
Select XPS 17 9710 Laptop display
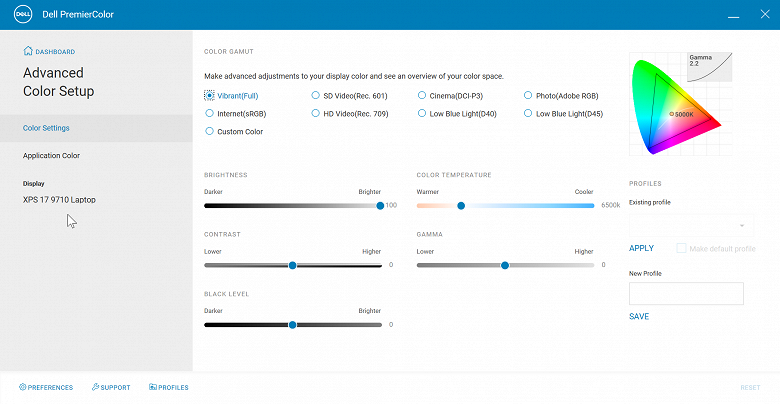(x=59, y=199)
